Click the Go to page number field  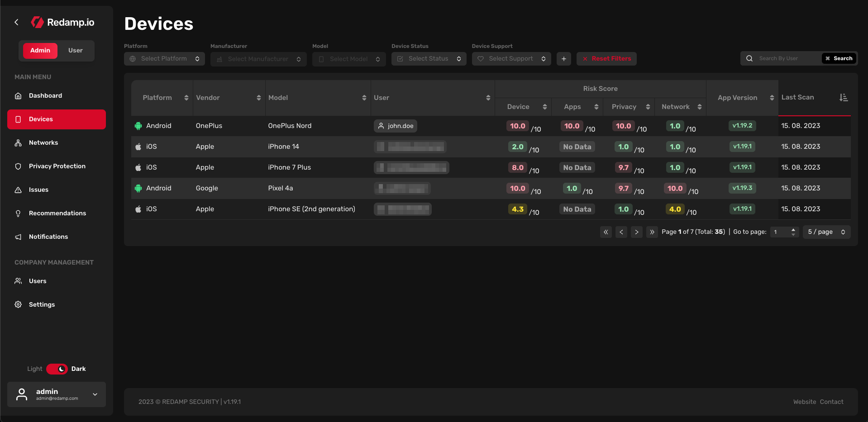(x=785, y=232)
